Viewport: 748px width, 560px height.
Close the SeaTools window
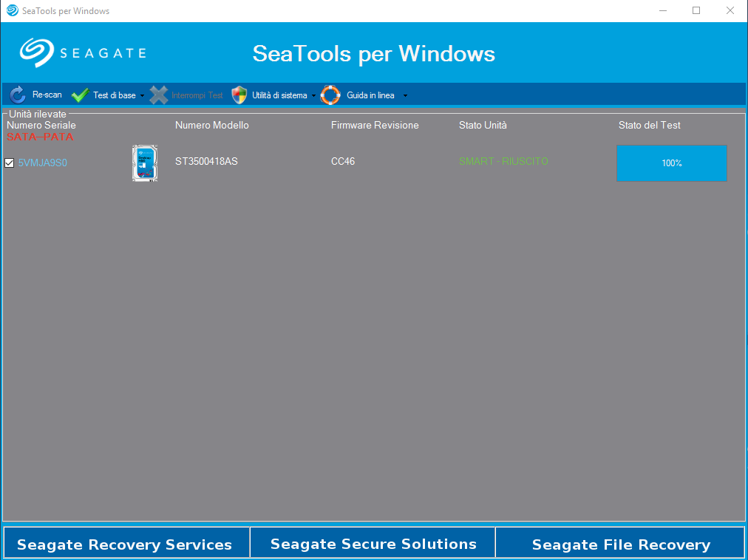point(730,10)
